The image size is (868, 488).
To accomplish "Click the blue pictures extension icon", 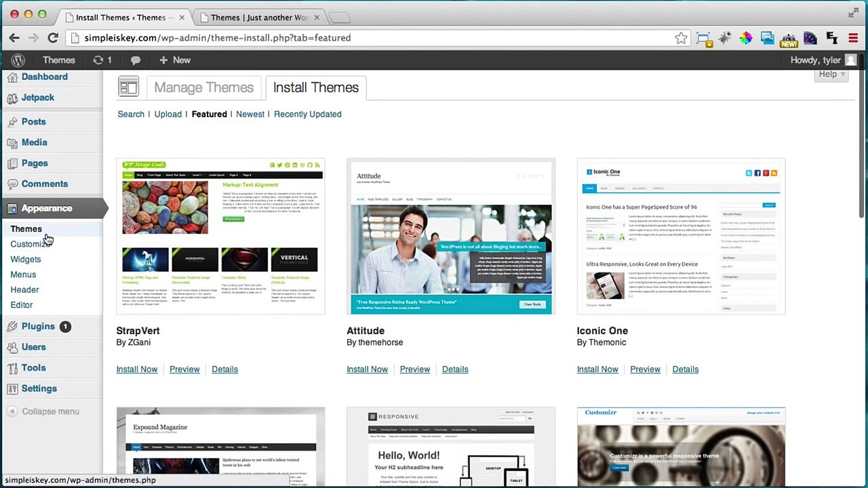I will click(768, 39).
